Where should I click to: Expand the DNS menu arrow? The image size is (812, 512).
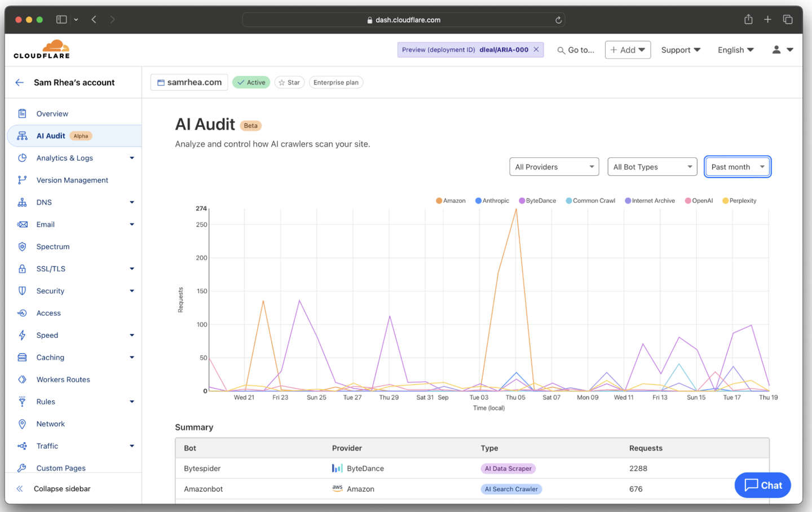coord(132,202)
